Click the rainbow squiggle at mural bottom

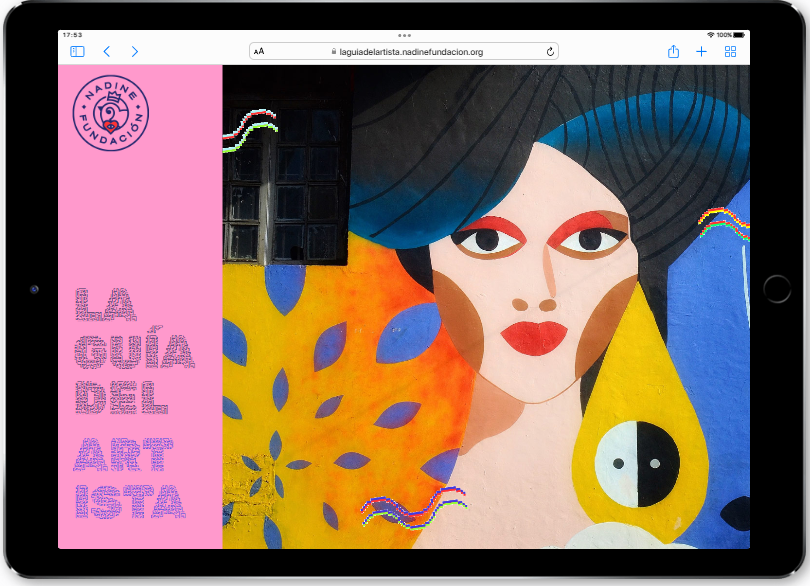pyautogui.click(x=413, y=507)
